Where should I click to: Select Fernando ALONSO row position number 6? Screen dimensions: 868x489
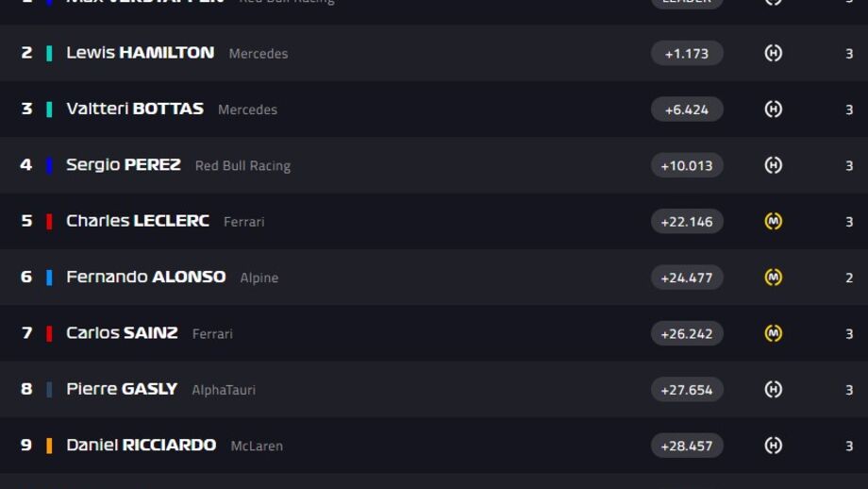point(26,277)
